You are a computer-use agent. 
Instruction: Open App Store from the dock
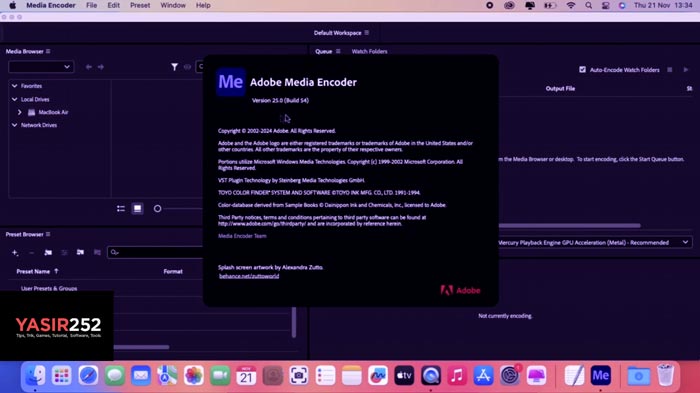tap(483, 376)
